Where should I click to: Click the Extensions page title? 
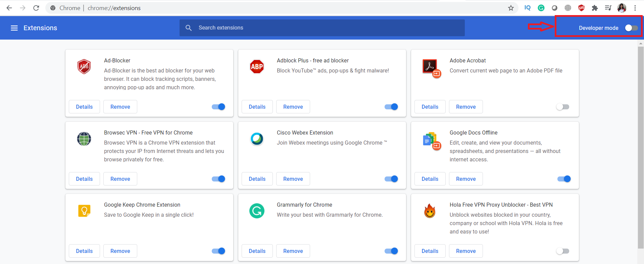point(40,28)
